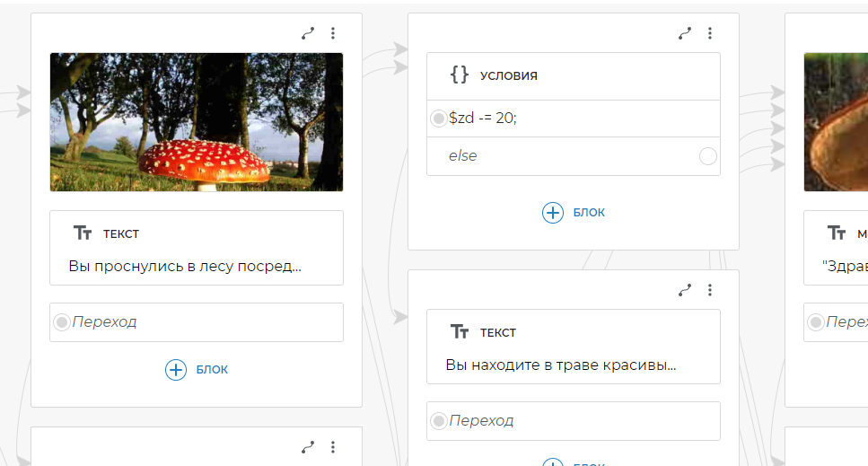Open the three-dot menu on the условия card

pos(710,34)
